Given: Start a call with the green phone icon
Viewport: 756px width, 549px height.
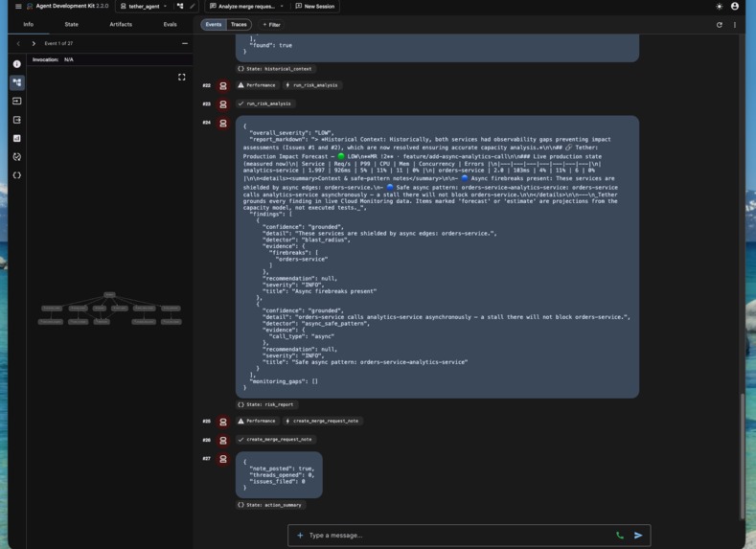Looking at the screenshot, I should pyautogui.click(x=620, y=536).
